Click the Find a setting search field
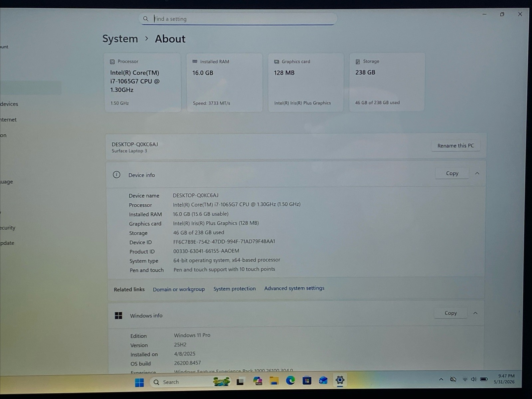 coord(238,19)
